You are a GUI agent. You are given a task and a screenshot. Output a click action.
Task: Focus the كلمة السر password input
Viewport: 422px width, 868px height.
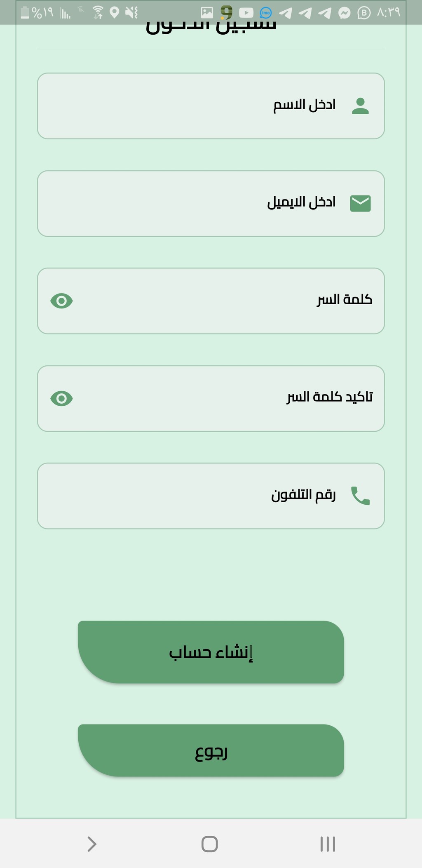(x=211, y=301)
